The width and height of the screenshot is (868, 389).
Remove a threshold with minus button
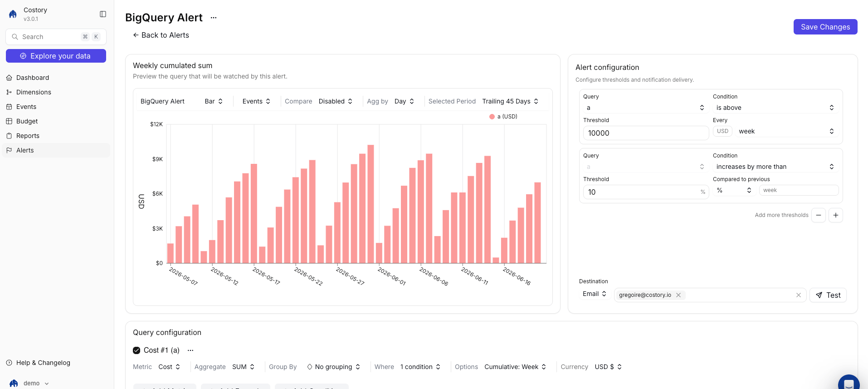tap(819, 215)
